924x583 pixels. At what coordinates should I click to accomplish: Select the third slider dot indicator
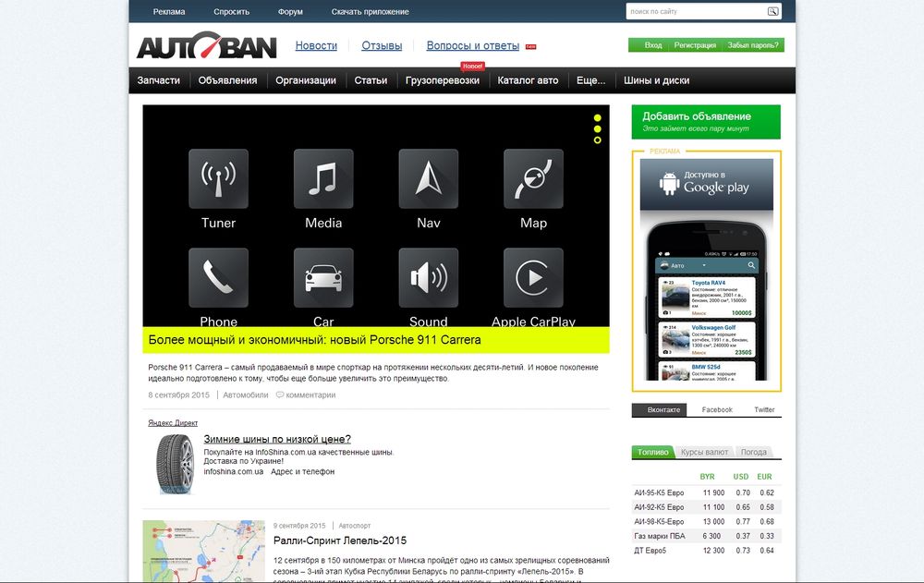click(x=598, y=140)
